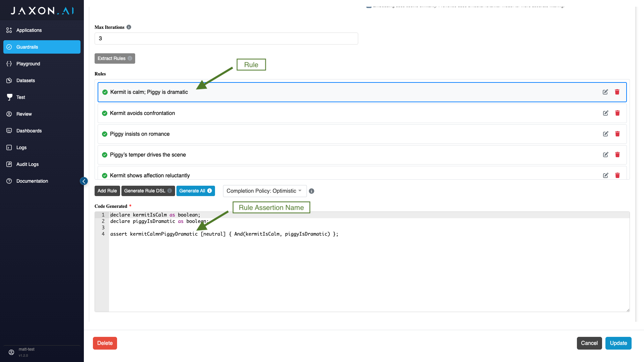Viewport: 644px width, 362px height.
Task: Click Max Iterations info icon
Action: click(x=129, y=27)
